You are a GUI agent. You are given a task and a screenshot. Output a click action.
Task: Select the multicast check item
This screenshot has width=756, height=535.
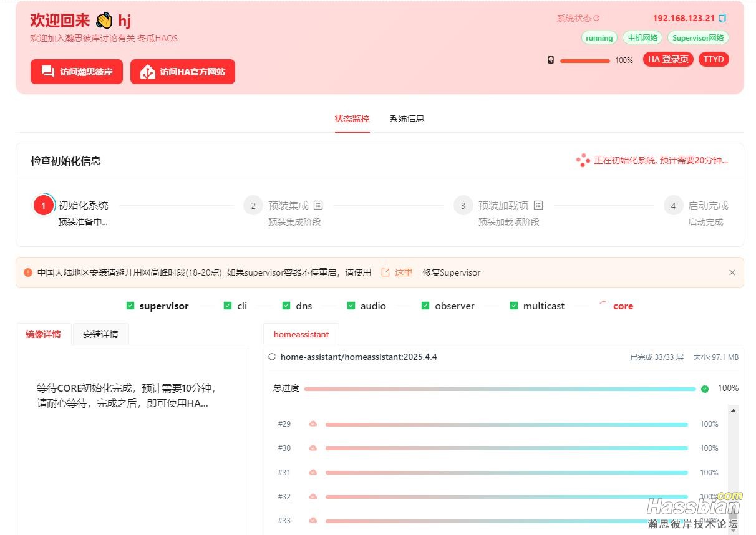[x=537, y=306]
